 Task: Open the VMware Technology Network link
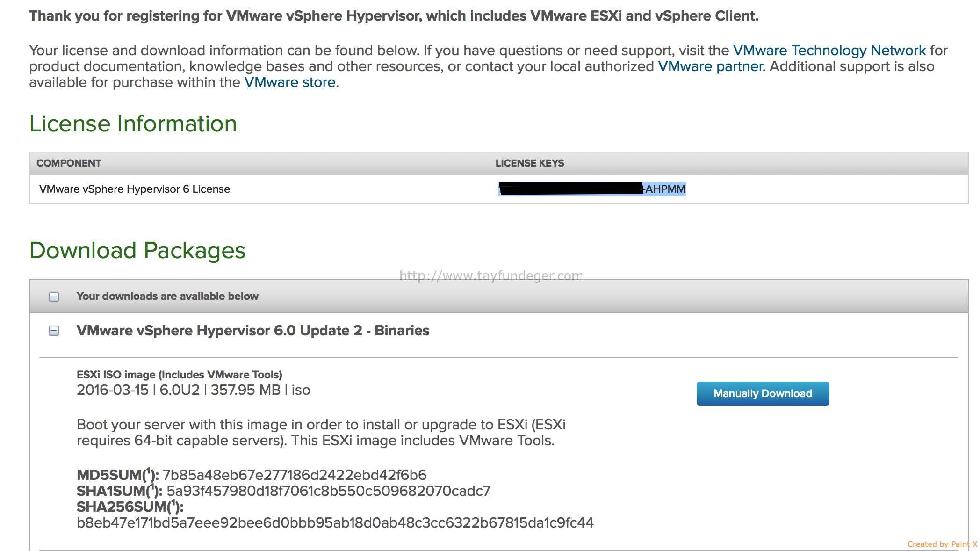pos(829,51)
